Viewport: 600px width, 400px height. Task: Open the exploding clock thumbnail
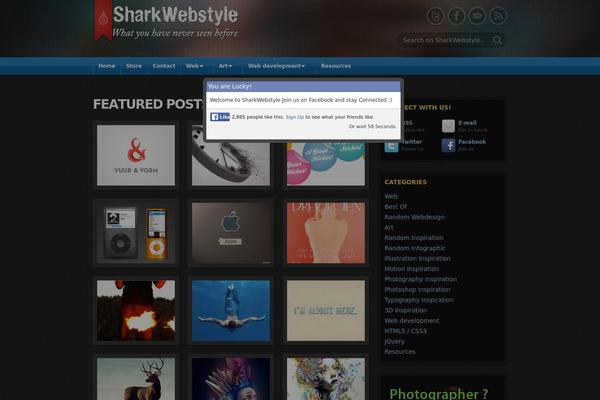click(231, 164)
